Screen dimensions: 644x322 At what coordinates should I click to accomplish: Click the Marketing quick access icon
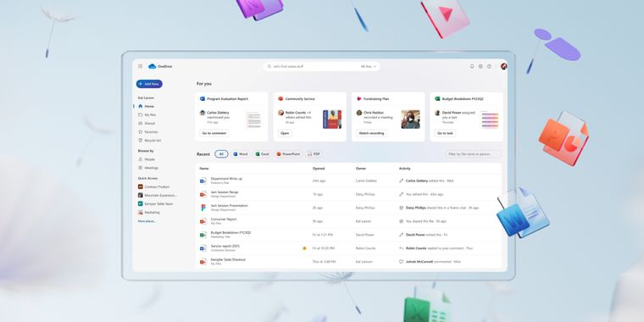coord(141,213)
